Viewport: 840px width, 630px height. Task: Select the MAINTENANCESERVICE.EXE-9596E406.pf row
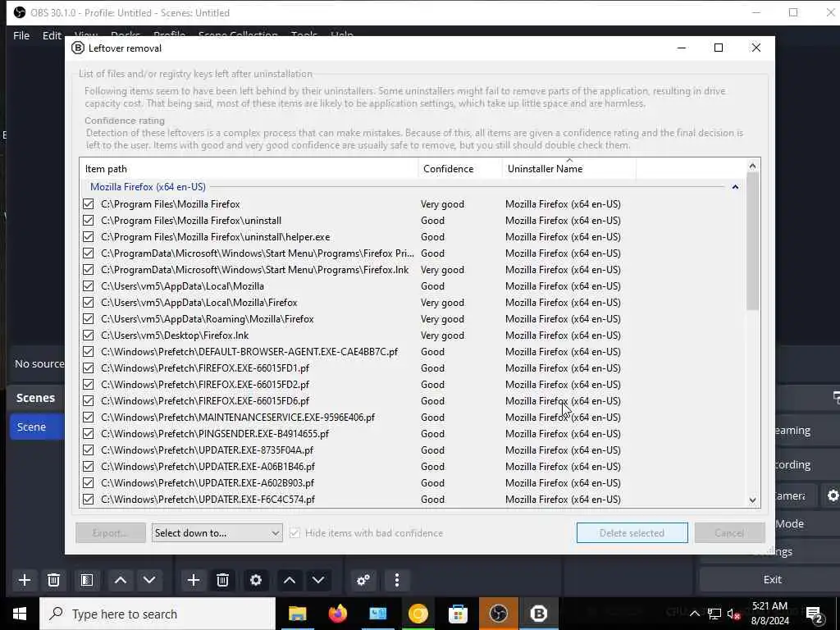tap(413, 418)
